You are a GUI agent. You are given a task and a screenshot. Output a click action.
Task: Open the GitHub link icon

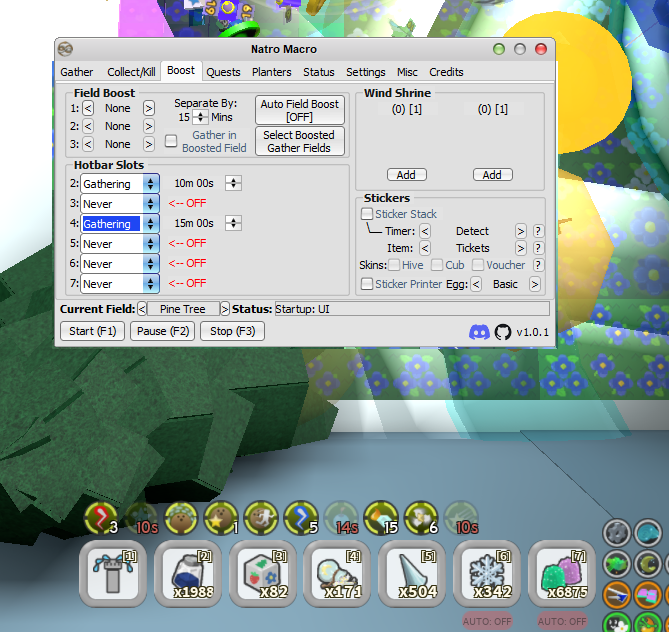tap(503, 332)
